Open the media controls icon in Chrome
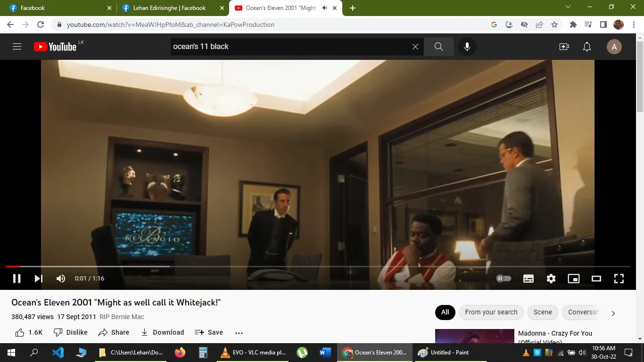The image size is (644, 362). (x=588, y=25)
